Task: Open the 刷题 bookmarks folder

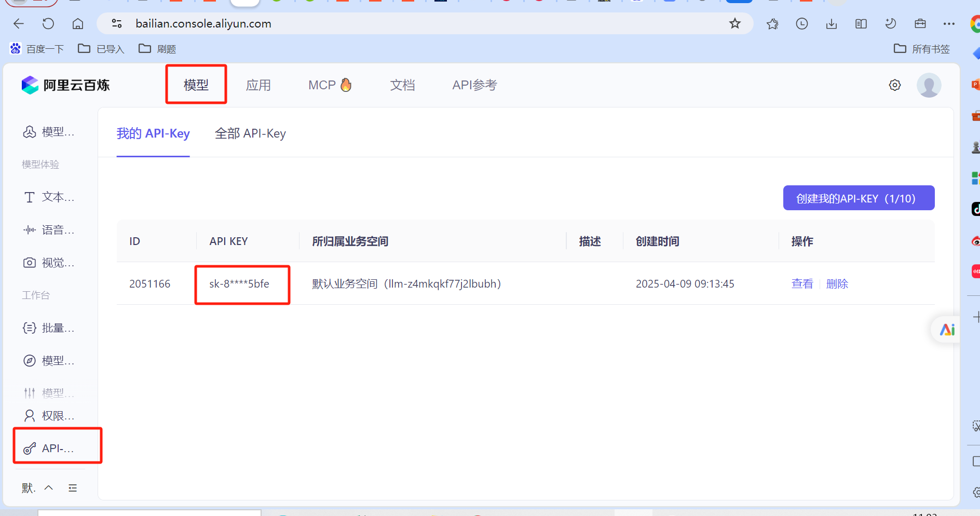Action: click(157, 49)
